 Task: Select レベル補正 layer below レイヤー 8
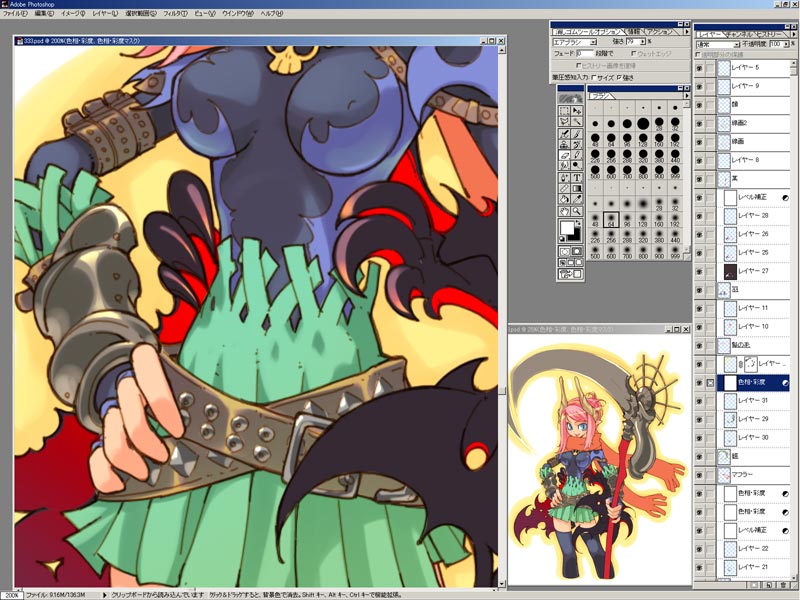click(753, 197)
